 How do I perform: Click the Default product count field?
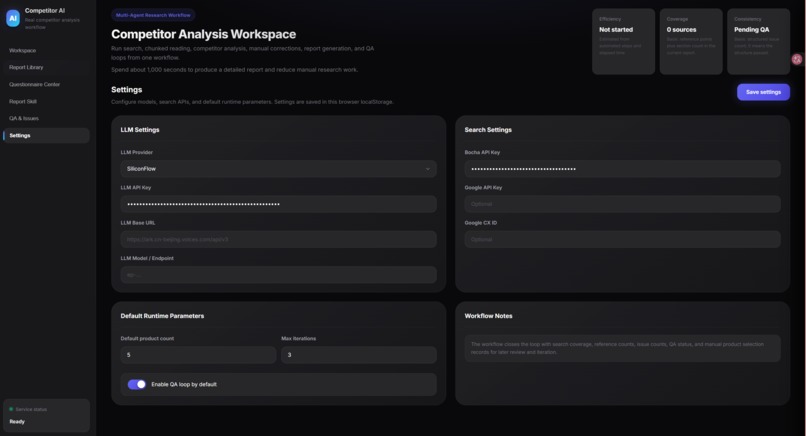coord(198,355)
